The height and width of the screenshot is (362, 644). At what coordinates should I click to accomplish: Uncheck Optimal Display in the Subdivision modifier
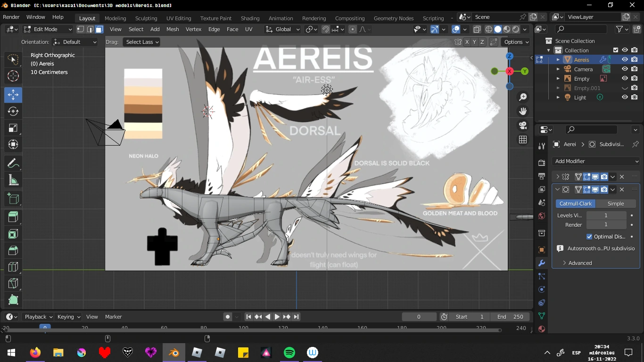tap(589, 236)
